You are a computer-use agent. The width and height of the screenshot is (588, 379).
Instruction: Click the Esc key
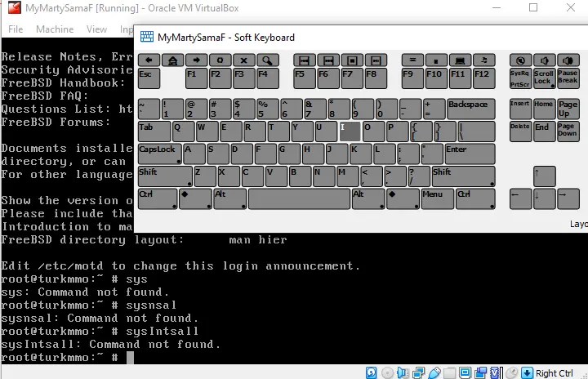click(149, 78)
